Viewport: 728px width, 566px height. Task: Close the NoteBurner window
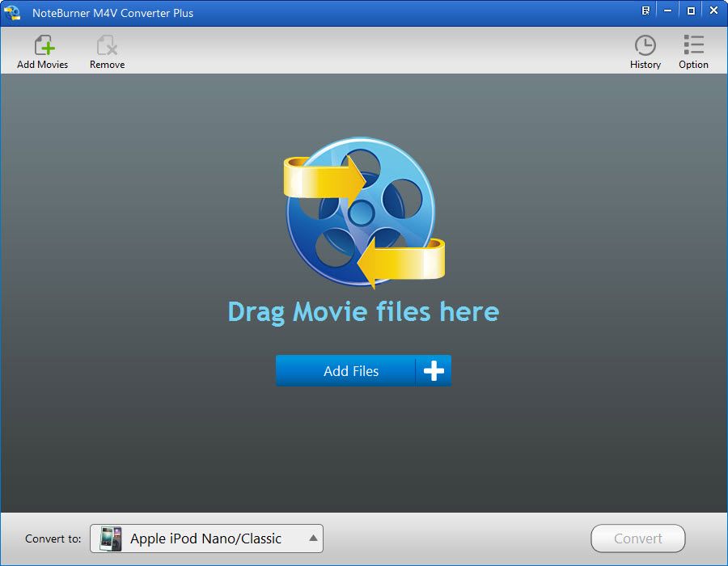pyautogui.click(x=714, y=11)
